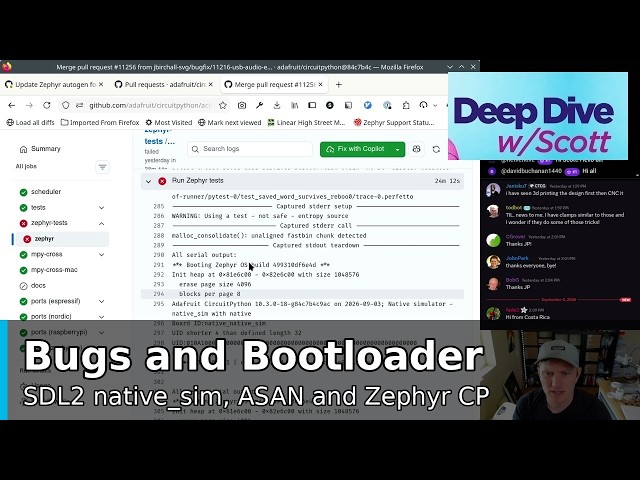640x480 pixels.
Task: Reload the page with the refresh icon
Action: pyautogui.click(x=47, y=105)
